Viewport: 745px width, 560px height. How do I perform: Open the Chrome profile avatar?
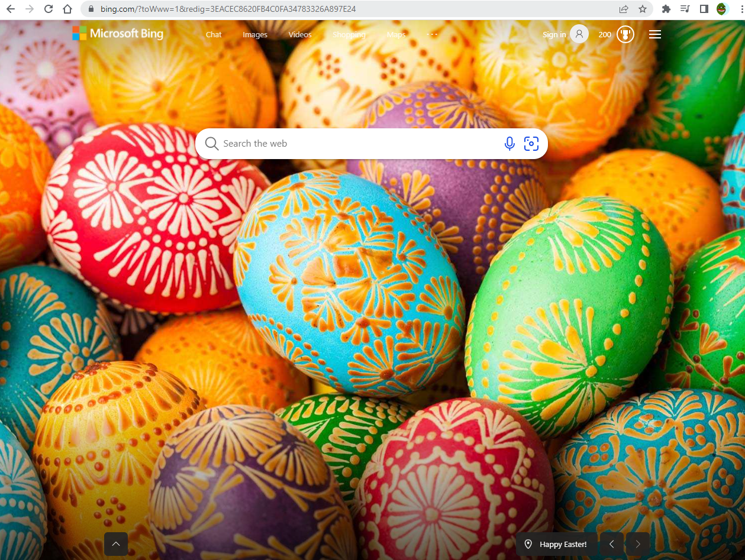[x=722, y=9]
